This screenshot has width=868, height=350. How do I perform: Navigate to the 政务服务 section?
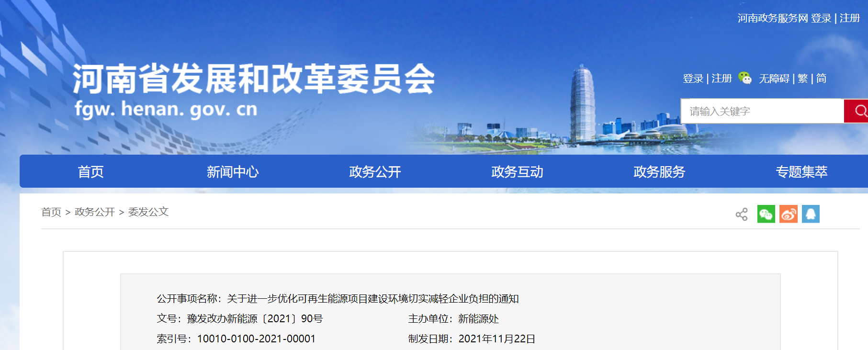coord(659,171)
